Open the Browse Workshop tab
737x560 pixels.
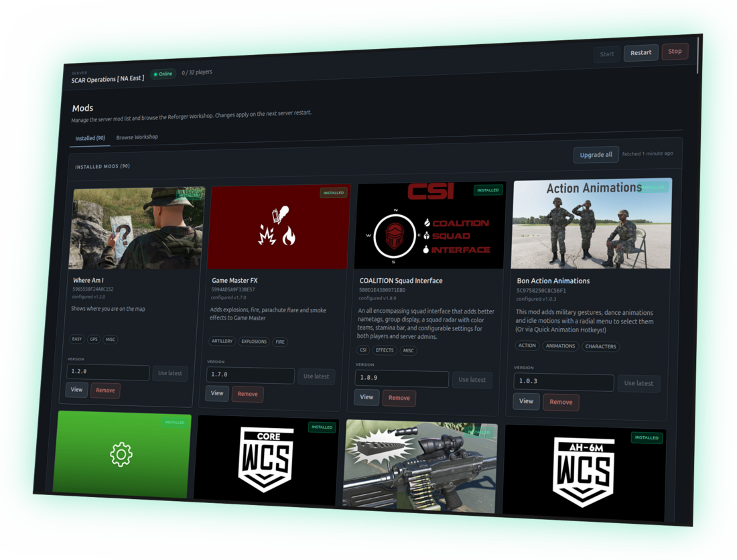coord(137,137)
